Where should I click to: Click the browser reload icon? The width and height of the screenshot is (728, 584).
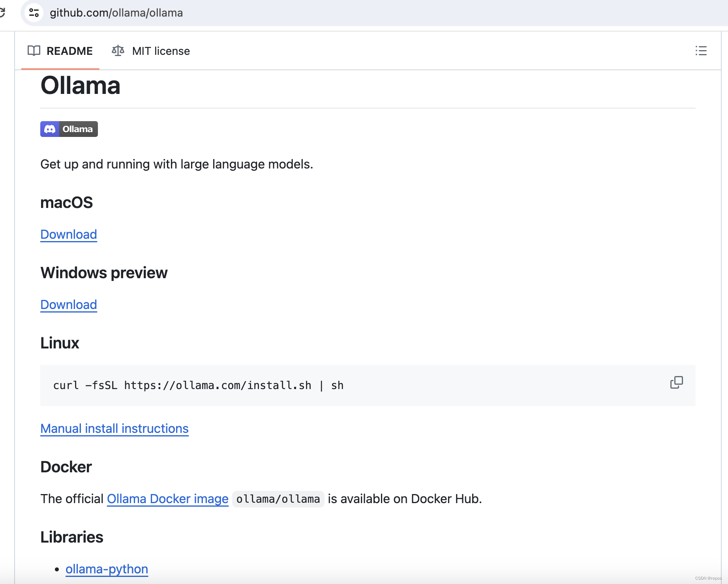tap(2, 13)
